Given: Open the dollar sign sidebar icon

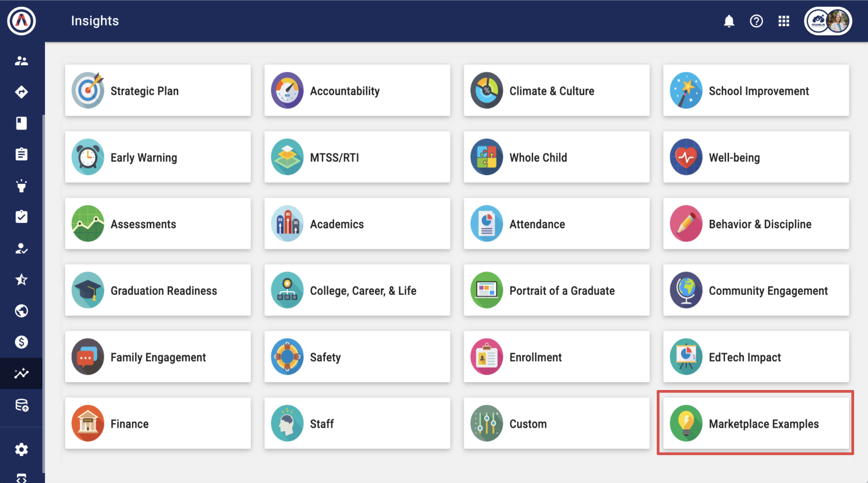Looking at the screenshot, I should pyautogui.click(x=22, y=342).
